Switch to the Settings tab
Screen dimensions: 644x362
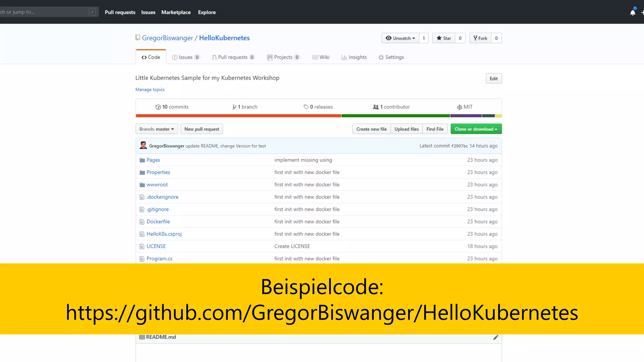point(391,57)
